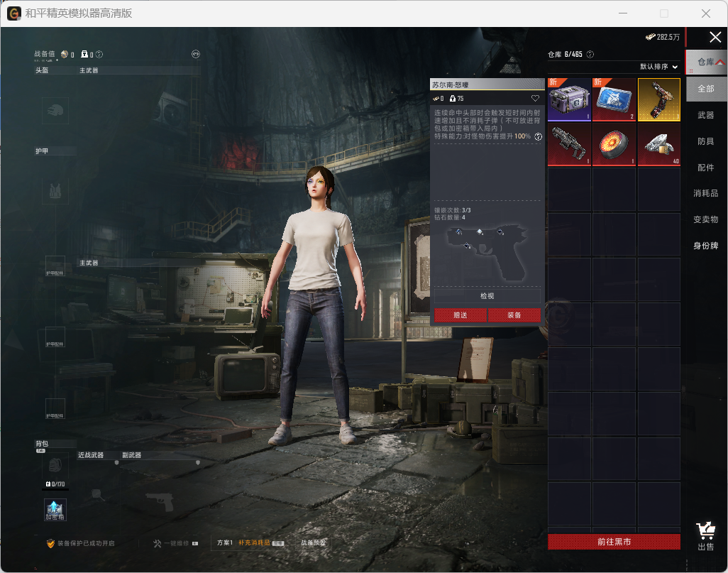
Task: Click the round icon beside combat value
Action: point(196,55)
